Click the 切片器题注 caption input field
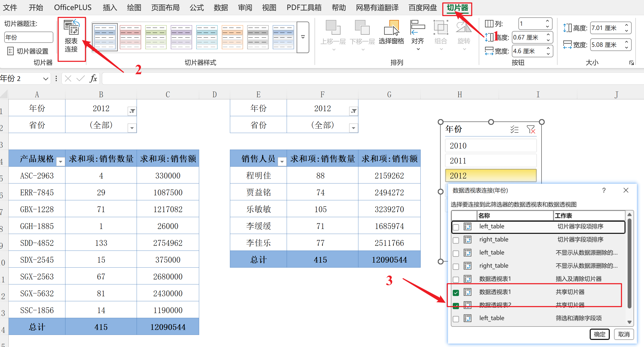Screen dimensions: 644x347 point(29,37)
